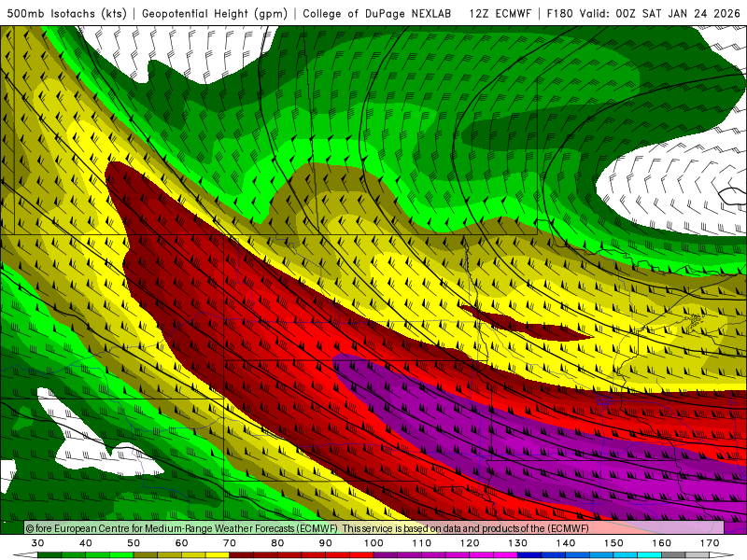Screen dimensions: 747x560
Task: Select 'Valid: 00Z SAT JAN 24 2026' text
Action: (660, 13)
